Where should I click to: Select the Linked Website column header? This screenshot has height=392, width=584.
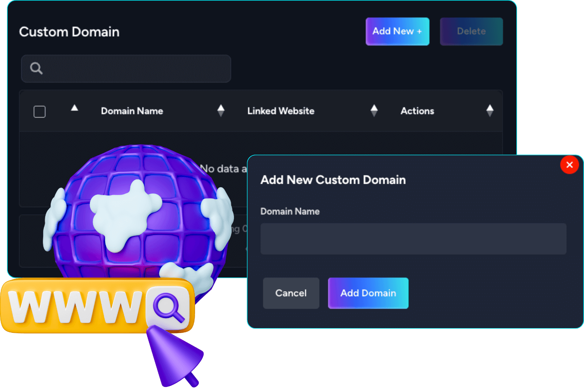[281, 111]
